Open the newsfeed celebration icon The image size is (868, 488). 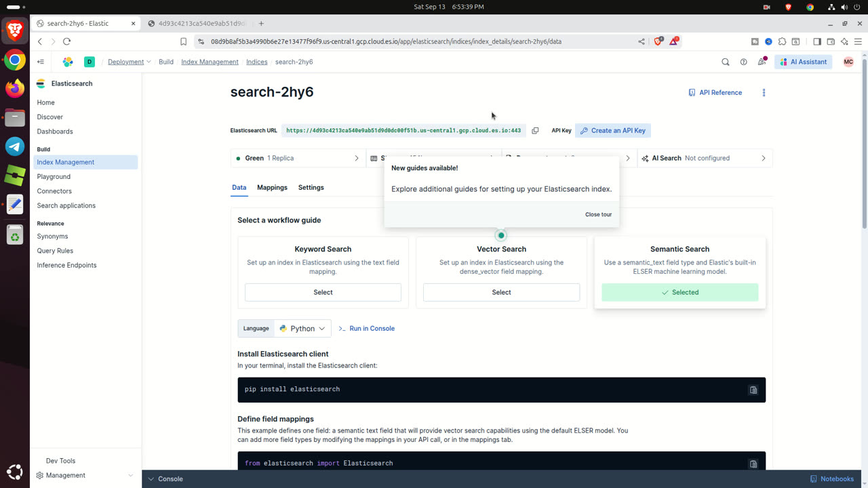click(762, 62)
